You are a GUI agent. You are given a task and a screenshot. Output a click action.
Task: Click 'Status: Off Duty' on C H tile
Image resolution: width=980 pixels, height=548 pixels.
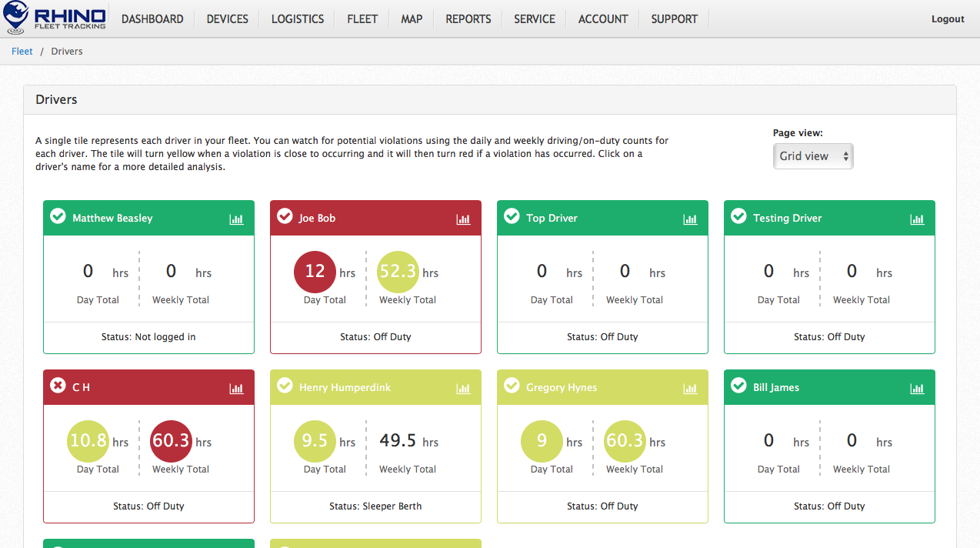coord(148,506)
